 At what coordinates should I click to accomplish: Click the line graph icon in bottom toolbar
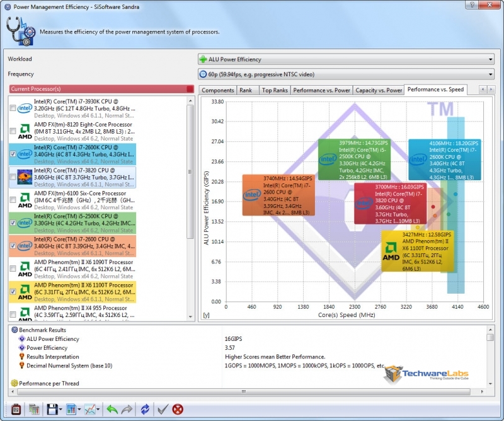(89, 409)
